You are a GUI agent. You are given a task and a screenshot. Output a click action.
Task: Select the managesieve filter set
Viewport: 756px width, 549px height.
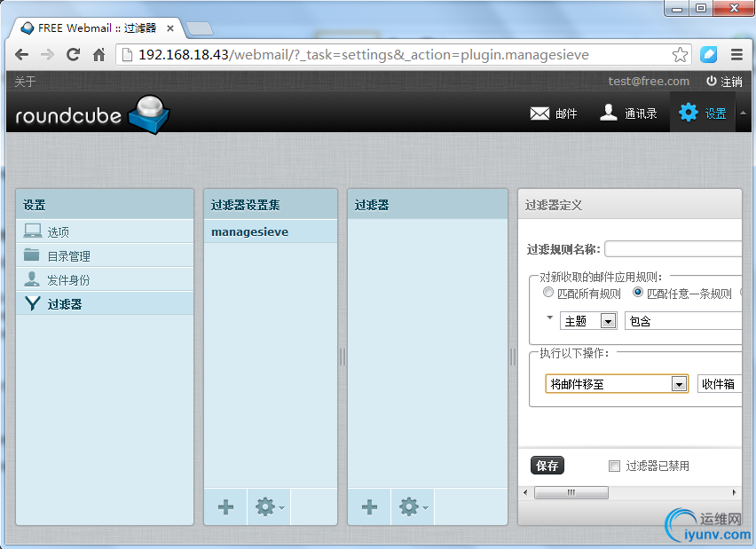click(271, 231)
